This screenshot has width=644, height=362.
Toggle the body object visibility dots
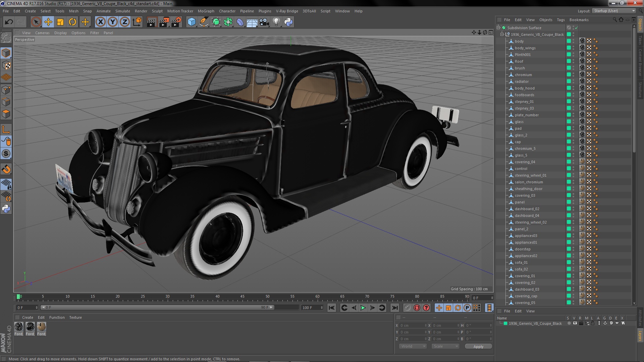[573, 41]
